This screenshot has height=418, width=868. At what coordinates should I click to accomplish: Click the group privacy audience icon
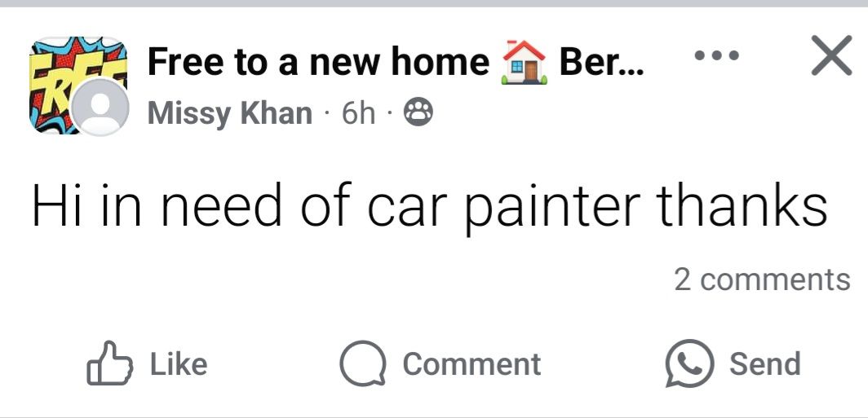(419, 115)
